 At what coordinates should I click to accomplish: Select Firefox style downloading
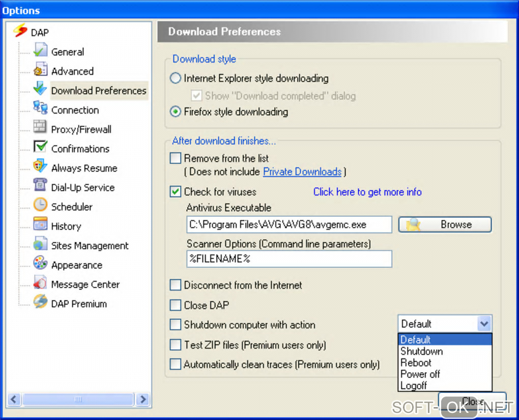click(176, 111)
